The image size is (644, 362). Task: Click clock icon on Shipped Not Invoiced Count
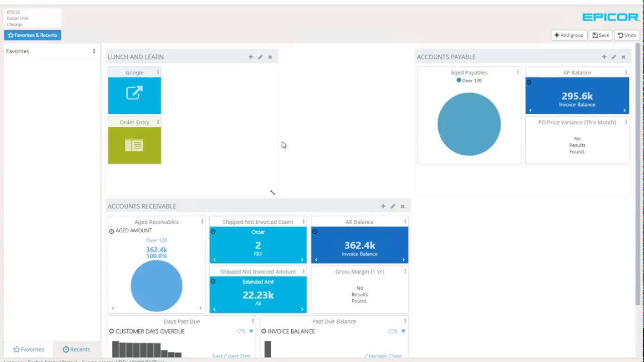coord(213,232)
